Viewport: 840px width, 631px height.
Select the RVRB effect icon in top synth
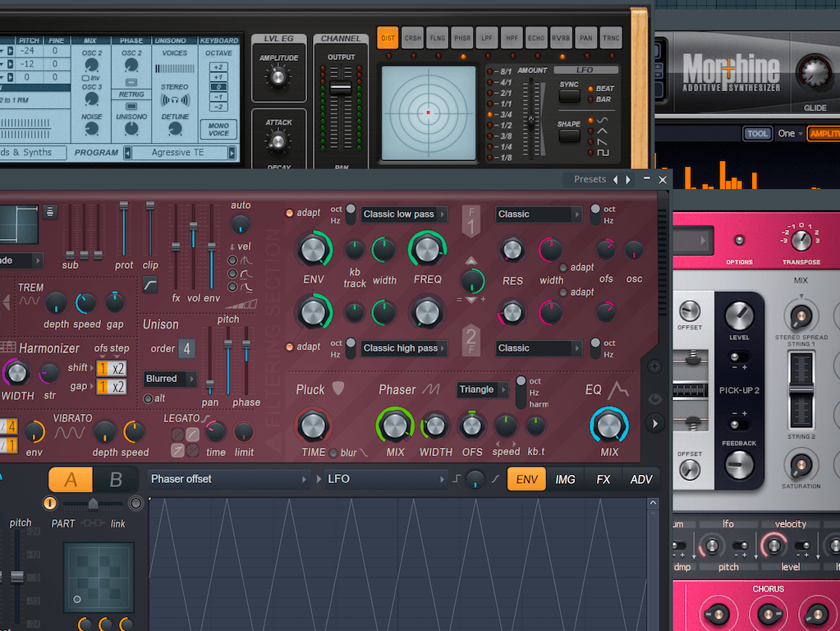coord(560,38)
